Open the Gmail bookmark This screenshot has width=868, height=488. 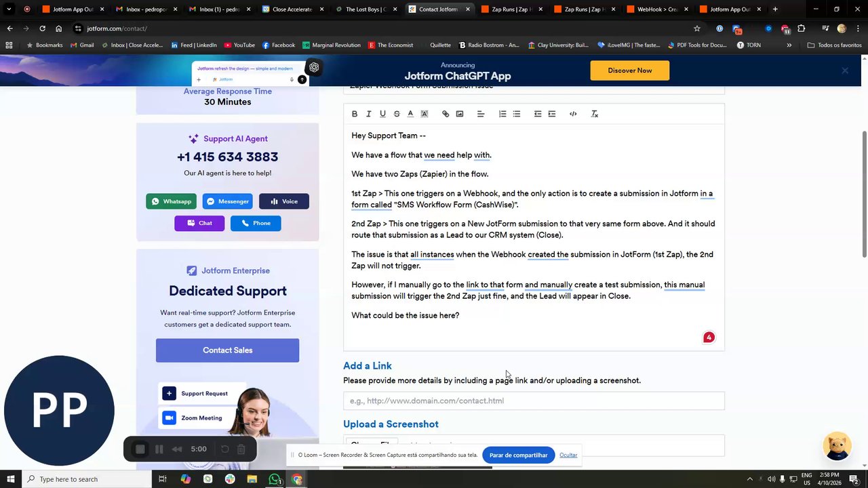(x=82, y=45)
